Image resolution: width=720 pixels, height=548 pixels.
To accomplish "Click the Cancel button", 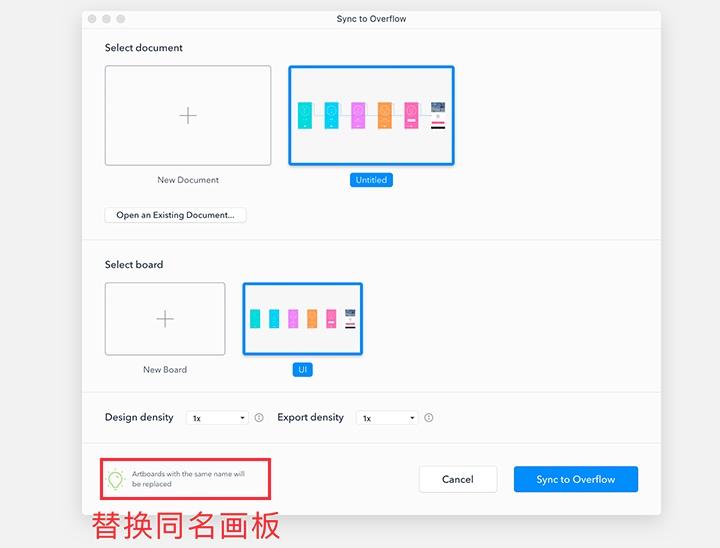I will coord(458,479).
